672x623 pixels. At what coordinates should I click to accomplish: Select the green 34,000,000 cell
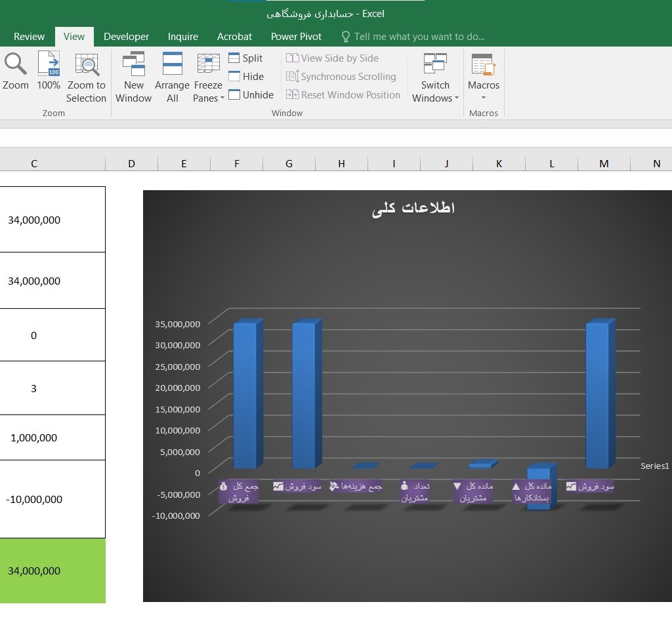pos(52,571)
